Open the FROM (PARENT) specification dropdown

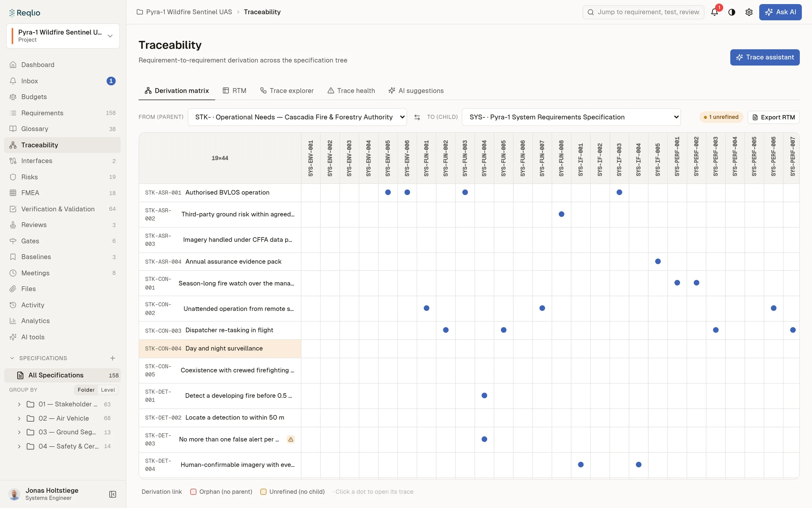297,117
